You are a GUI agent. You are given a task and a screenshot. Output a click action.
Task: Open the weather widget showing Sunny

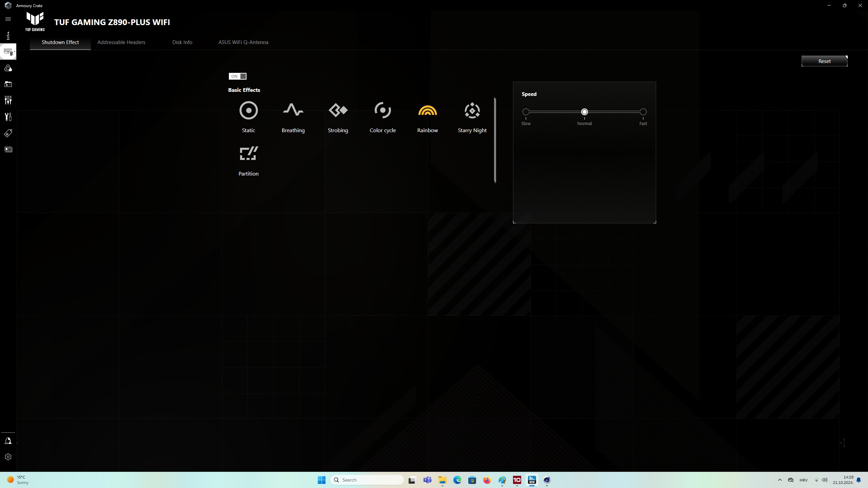(x=18, y=480)
